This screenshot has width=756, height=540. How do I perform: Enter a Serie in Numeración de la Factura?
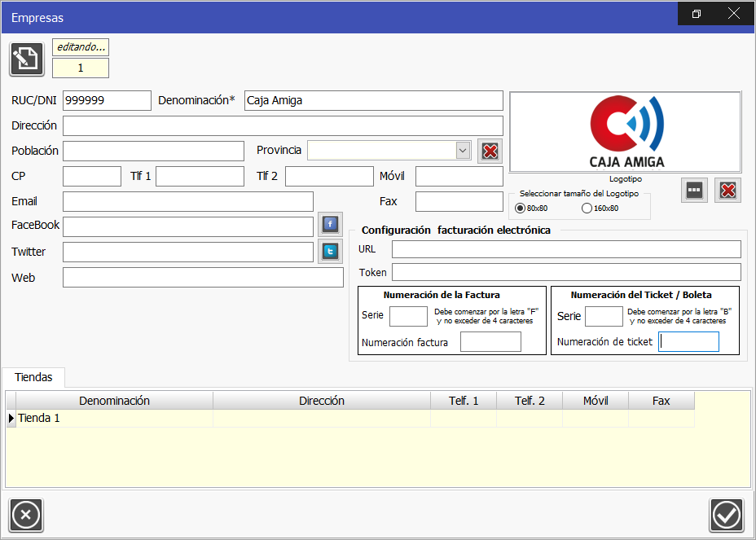point(408,316)
